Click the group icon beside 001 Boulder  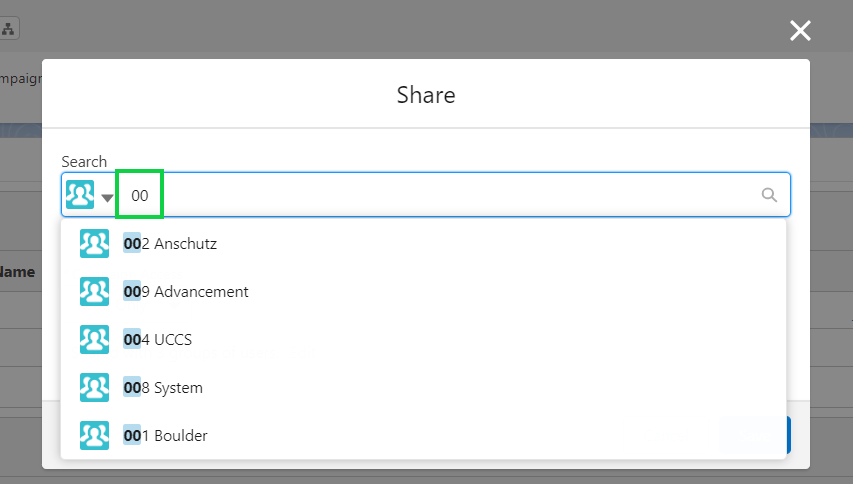click(94, 435)
